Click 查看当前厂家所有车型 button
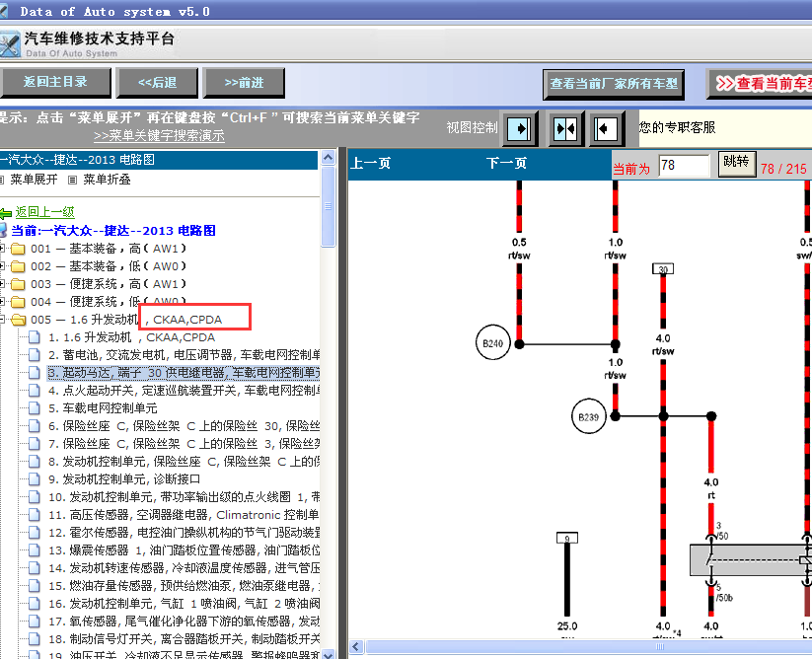The height and width of the screenshot is (659, 812). point(614,84)
